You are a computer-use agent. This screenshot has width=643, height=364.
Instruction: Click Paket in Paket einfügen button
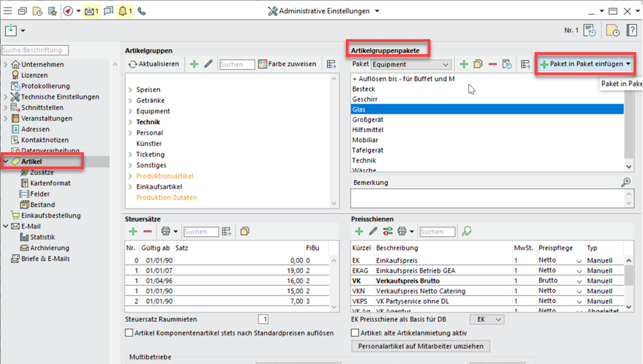(586, 64)
